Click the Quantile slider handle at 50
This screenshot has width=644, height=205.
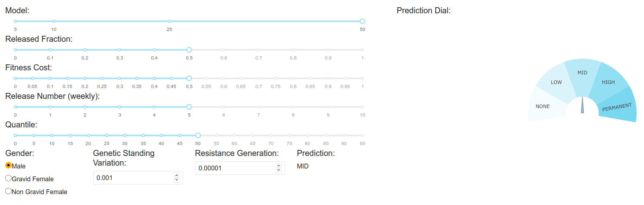tap(198, 135)
